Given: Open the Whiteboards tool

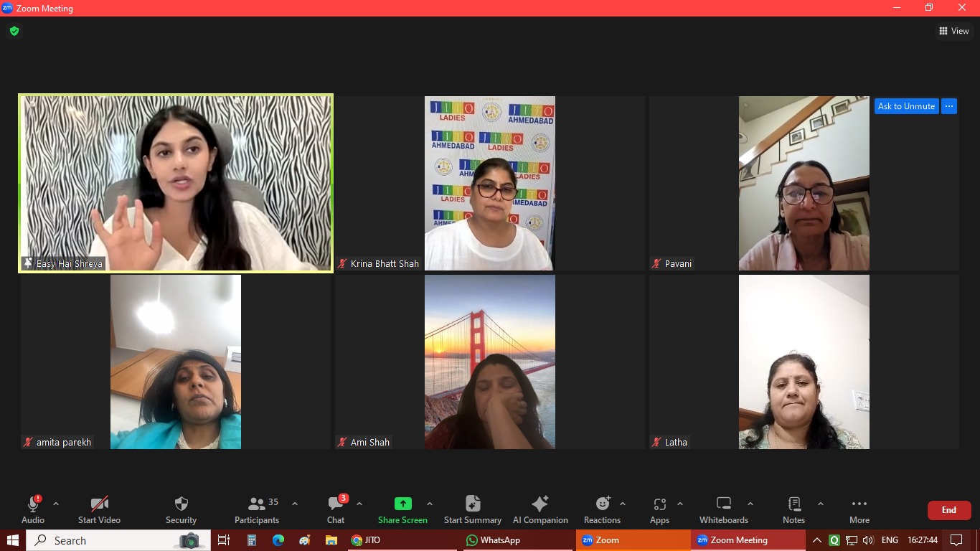Looking at the screenshot, I should 723,504.
